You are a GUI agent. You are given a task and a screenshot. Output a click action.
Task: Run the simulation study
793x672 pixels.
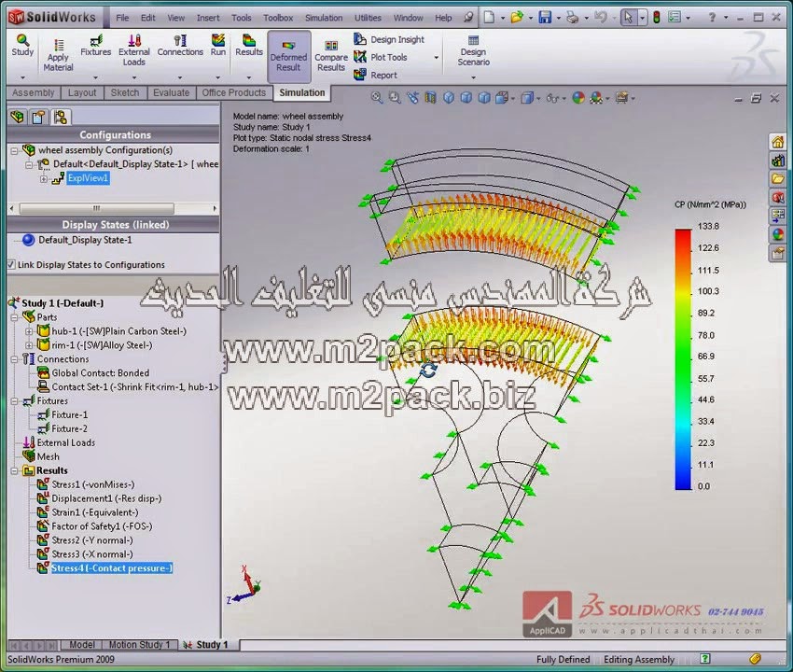(x=218, y=45)
